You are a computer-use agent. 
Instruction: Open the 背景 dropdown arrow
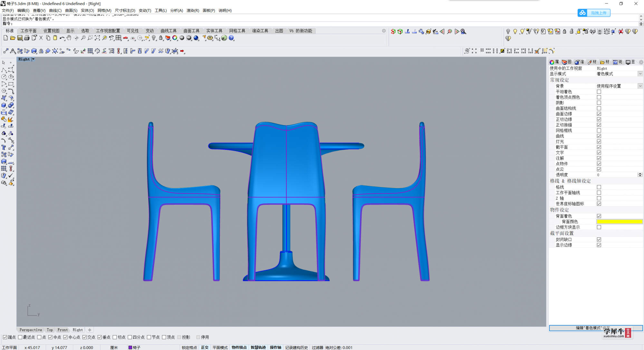[640, 86]
